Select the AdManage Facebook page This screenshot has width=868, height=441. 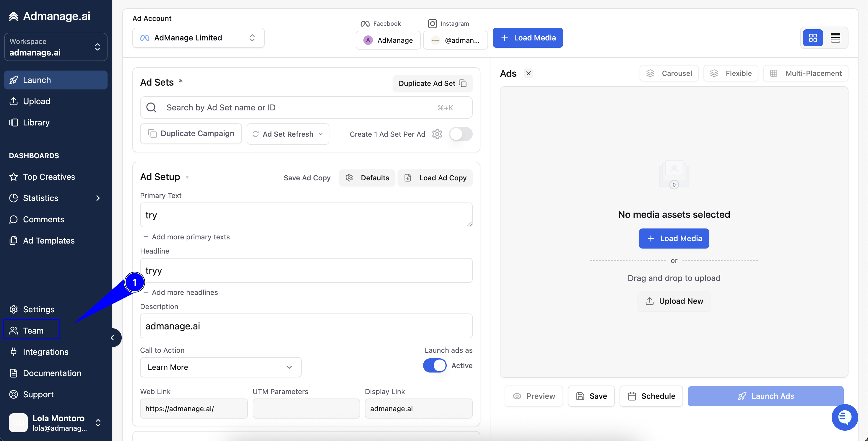[388, 40]
